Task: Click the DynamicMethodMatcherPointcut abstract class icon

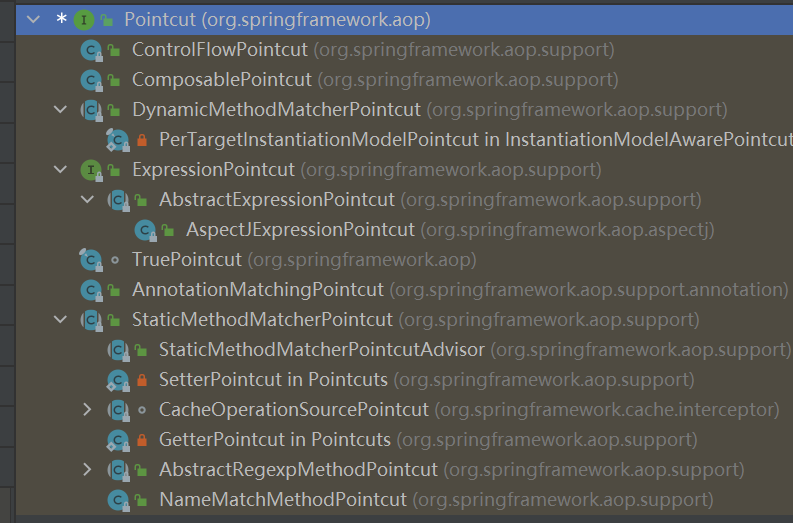Action: click(x=92, y=110)
